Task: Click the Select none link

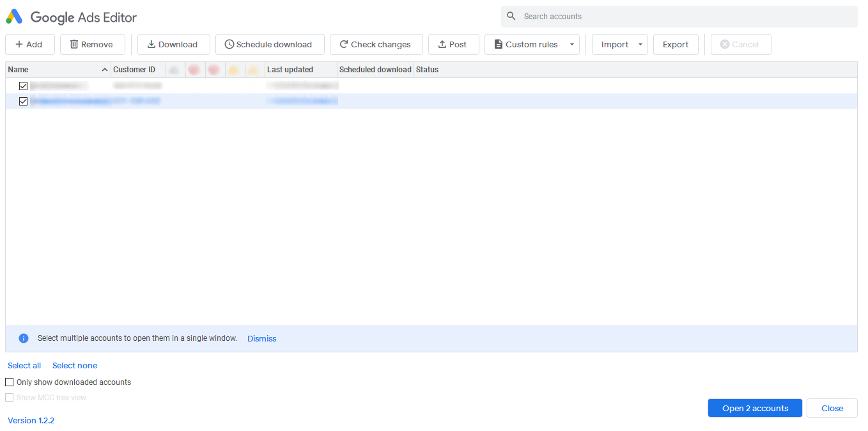Action: click(75, 365)
